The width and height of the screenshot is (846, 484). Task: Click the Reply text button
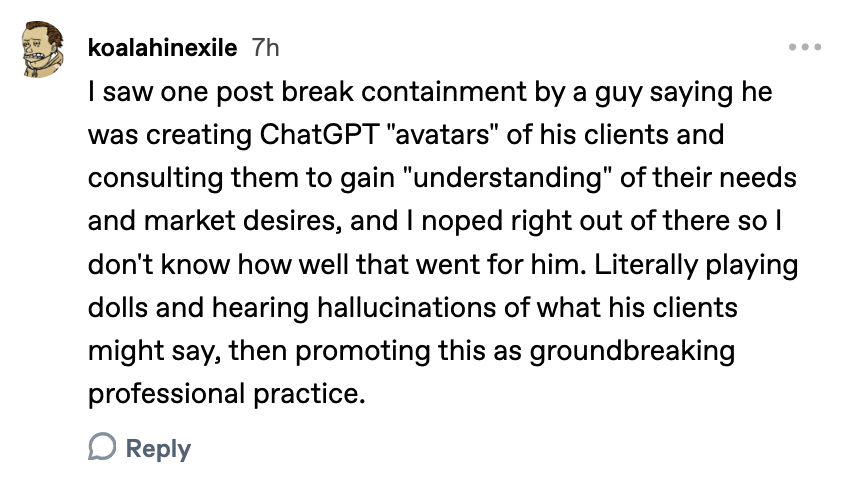[158, 448]
